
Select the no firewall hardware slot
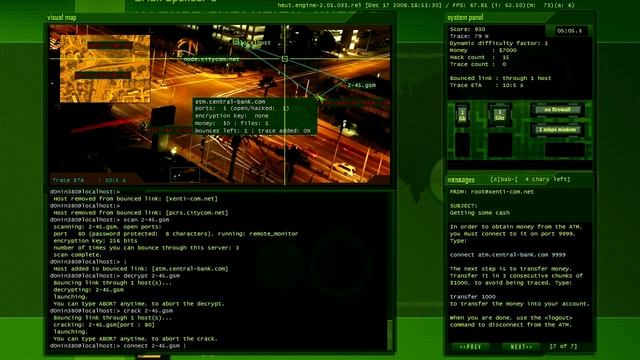[557, 110]
